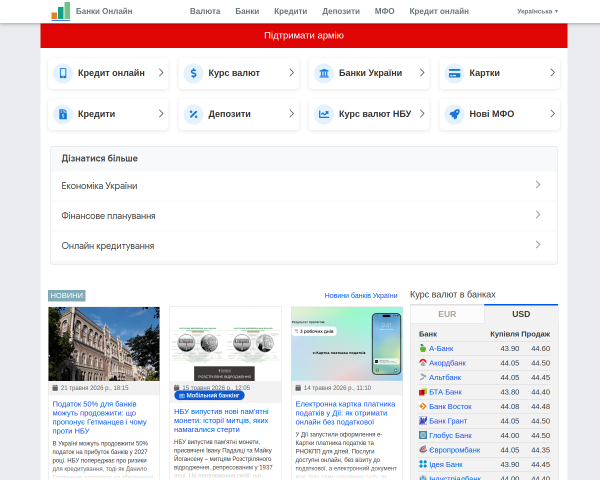
Task: Open Кредит онлайн in top navigation
Action: [x=439, y=11]
